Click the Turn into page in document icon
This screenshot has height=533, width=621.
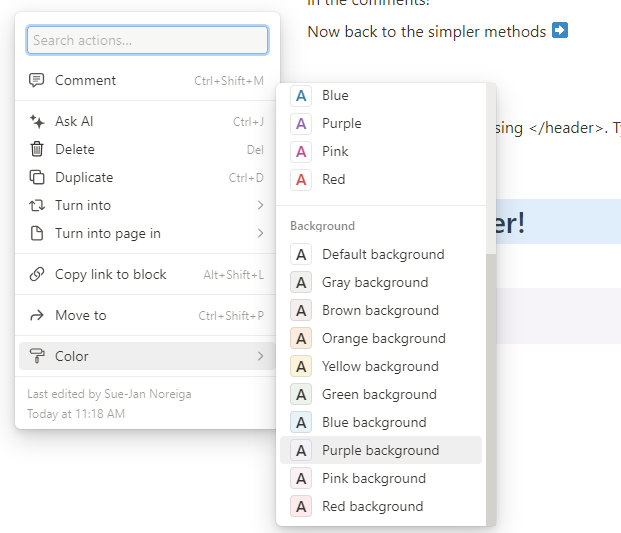[37, 233]
